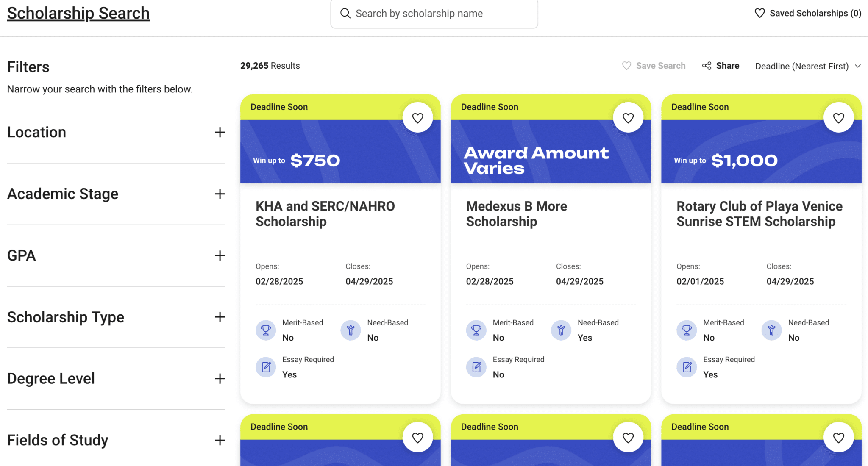Image resolution: width=868 pixels, height=466 pixels.
Task: Expand the GPA filter options
Action: pos(220,255)
